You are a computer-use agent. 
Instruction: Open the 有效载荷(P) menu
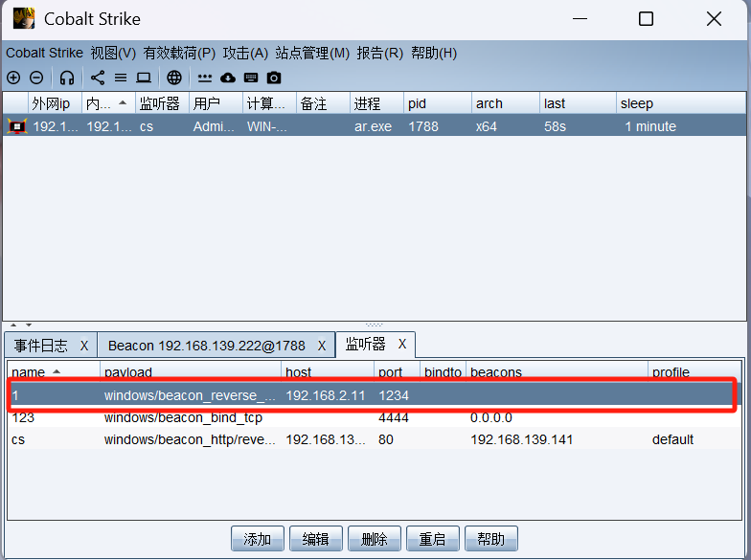click(x=180, y=53)
